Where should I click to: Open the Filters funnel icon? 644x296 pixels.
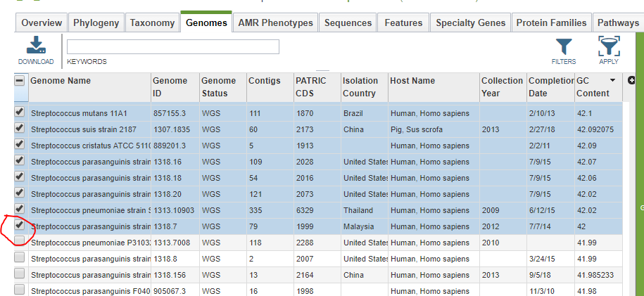coord(564,47)
